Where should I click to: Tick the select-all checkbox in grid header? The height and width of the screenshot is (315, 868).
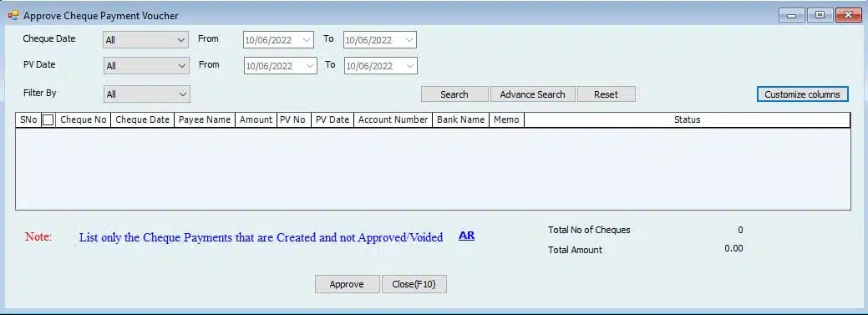(x=48, y=119)
